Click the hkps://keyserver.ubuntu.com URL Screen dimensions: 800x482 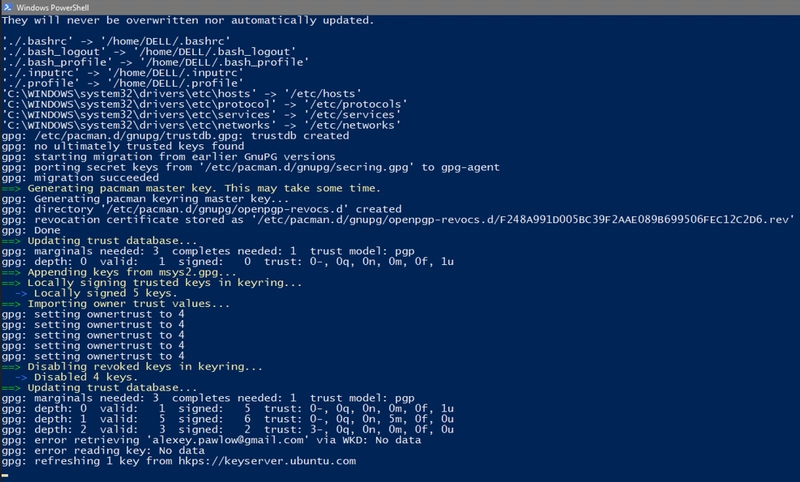267,461
